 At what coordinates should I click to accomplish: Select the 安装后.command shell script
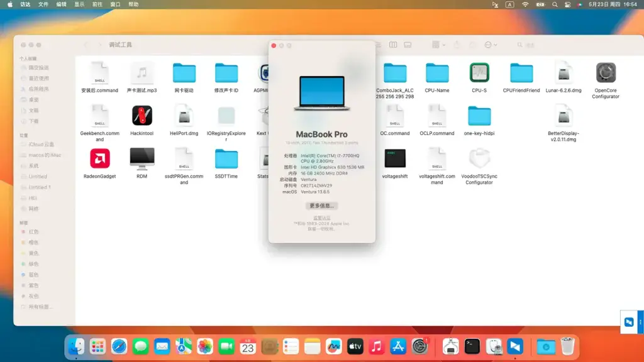(100, 73)
